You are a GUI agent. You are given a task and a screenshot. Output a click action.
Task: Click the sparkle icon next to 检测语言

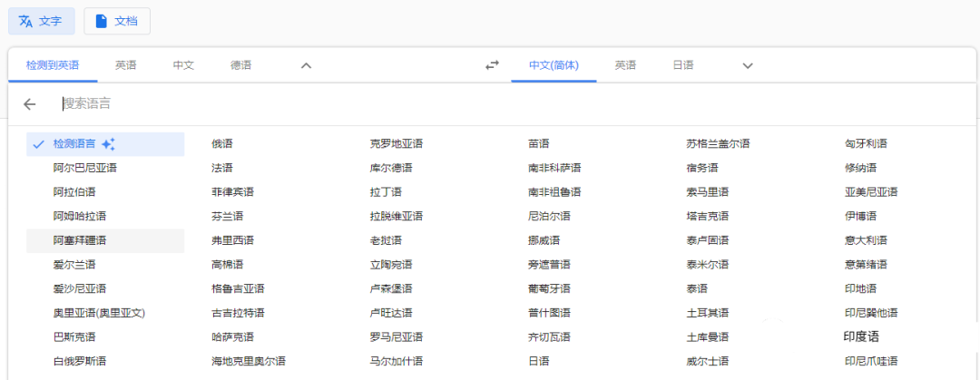tap(108, 144)
